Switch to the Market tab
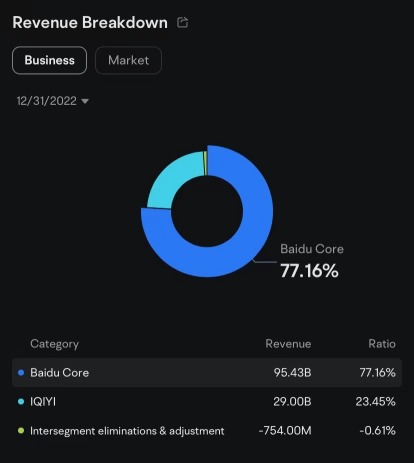This screenshot has width=414, height=463. pyautogui.click(x=128, y=60)
